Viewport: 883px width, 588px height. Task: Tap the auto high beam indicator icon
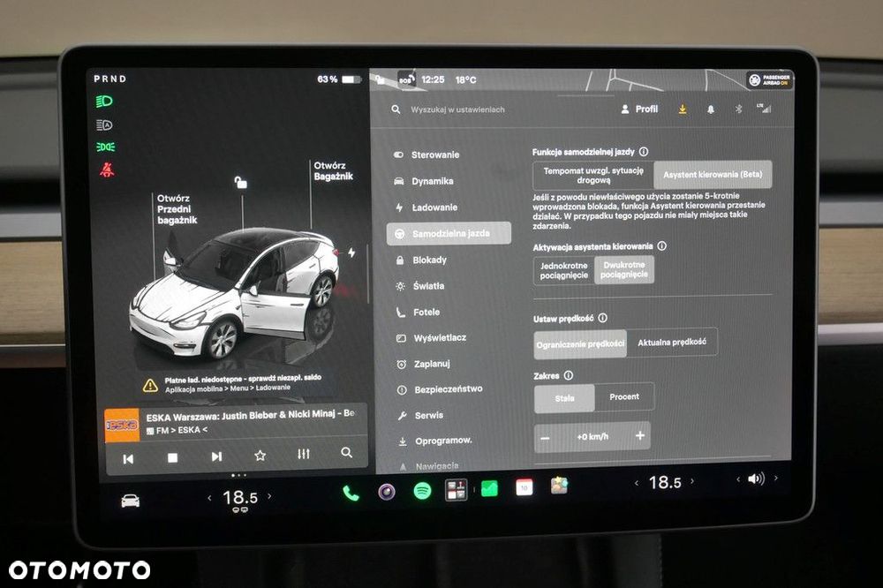tap(104, 124)
